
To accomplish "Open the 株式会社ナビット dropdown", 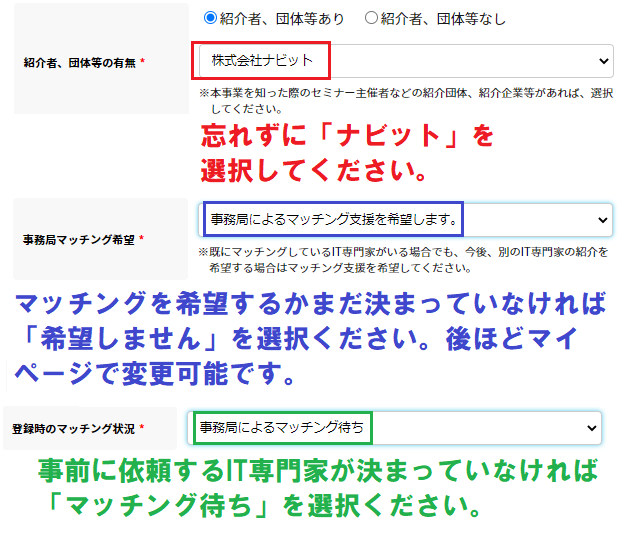I will pyautogui.click(x=400, y=61).
